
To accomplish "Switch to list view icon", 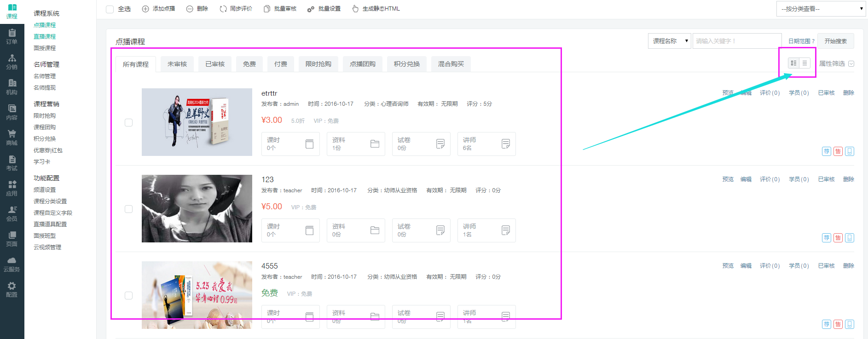I will (x=804, y=63).
